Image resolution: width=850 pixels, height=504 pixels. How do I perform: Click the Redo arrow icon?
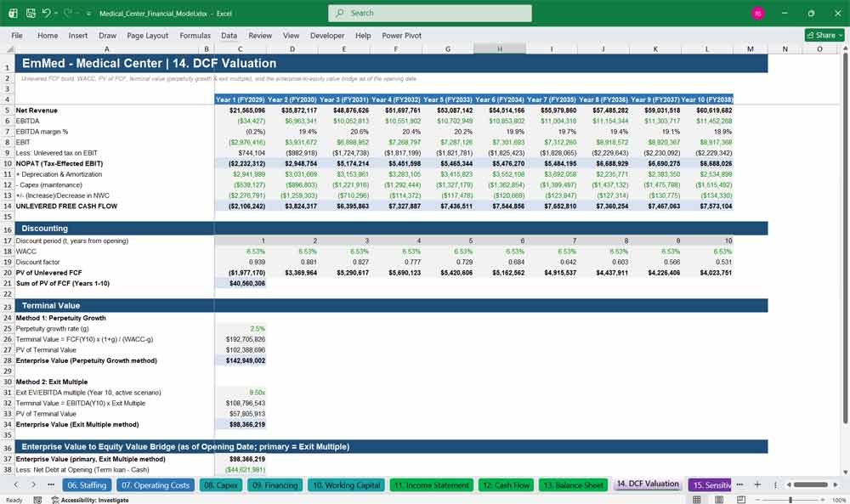(68, 13)
